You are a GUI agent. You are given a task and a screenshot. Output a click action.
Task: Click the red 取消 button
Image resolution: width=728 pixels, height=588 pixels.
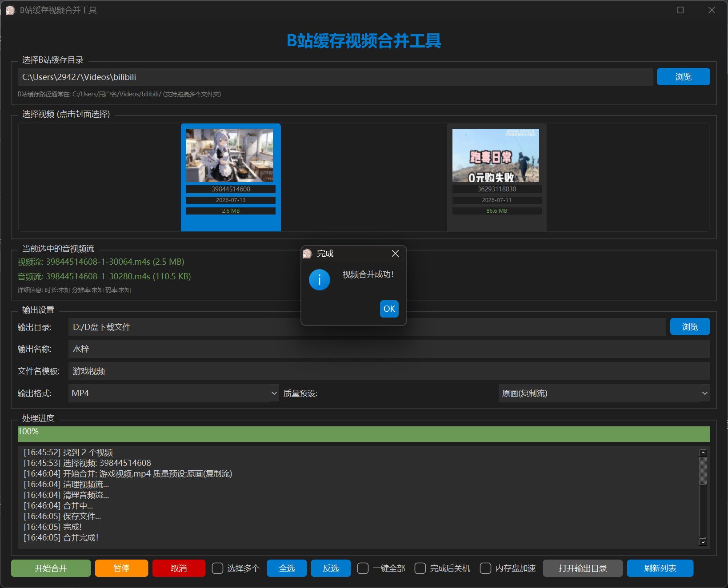point(179,568)
